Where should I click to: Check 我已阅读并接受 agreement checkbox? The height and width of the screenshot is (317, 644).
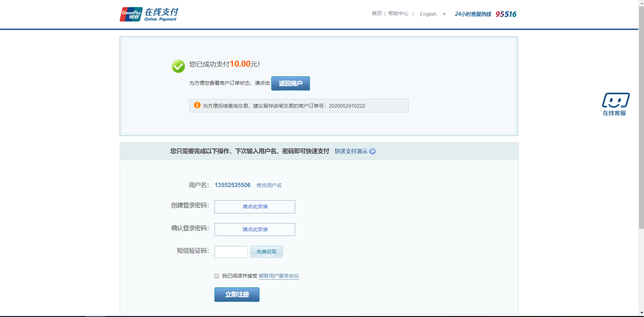(217, 276)
